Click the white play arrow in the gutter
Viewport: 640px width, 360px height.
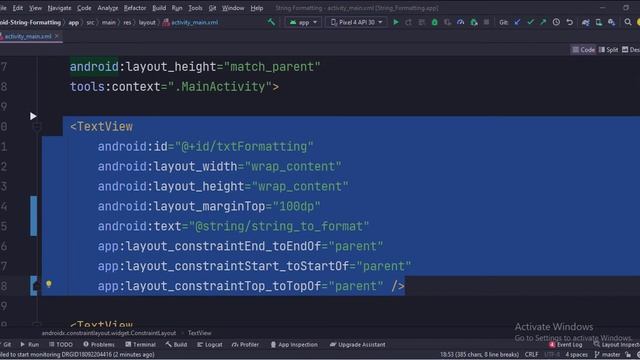[x=33, y=116]
